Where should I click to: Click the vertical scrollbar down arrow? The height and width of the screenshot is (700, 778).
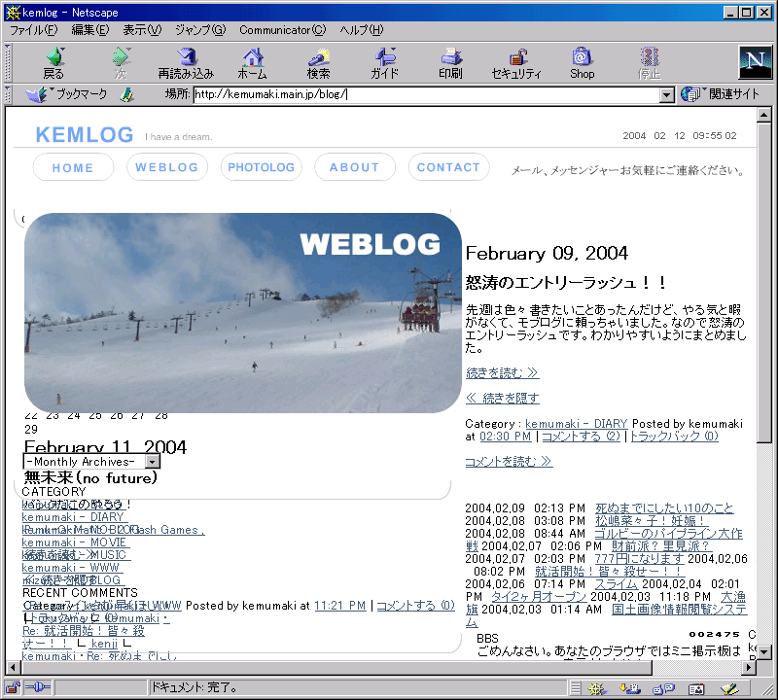(x=763, y=652)
